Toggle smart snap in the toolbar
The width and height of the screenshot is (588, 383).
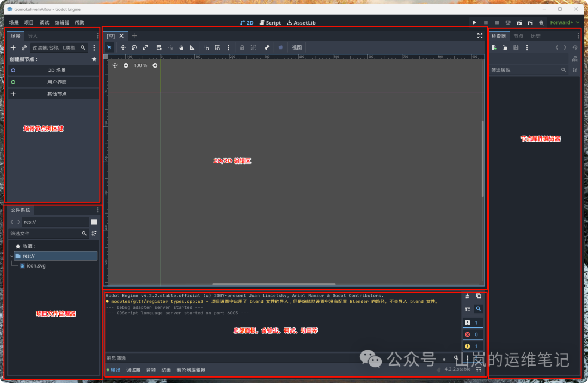(x=206, y=48)
